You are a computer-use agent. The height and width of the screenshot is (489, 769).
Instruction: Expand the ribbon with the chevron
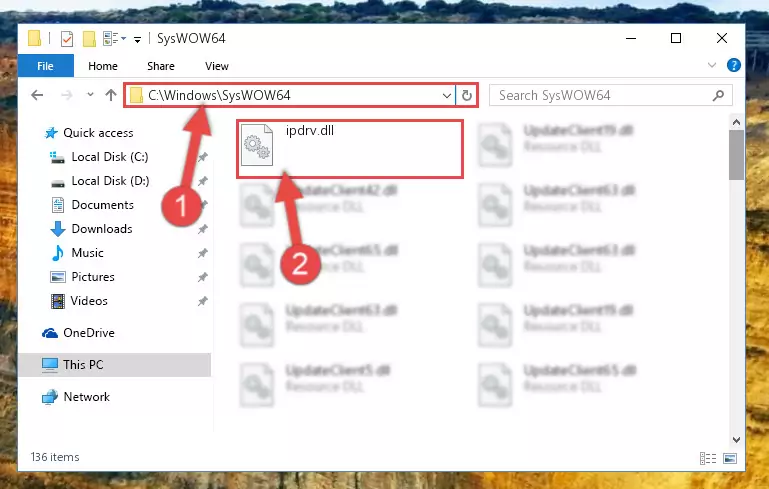click(712, 65)
